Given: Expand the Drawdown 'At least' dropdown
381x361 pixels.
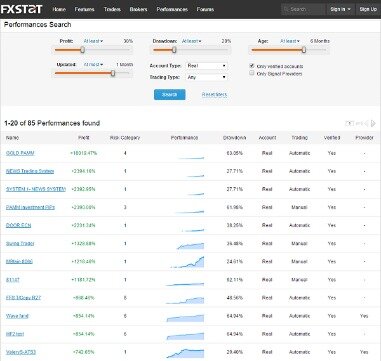Looking at the screenshot, I should click(191, 41).
